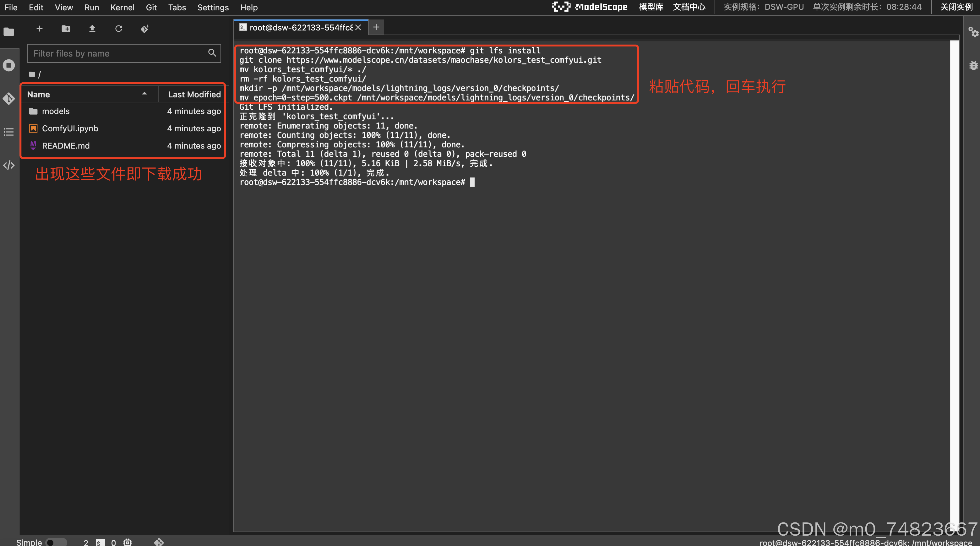Show running terminals and kernels panel
980x546 pixels.
pos(9,65)
